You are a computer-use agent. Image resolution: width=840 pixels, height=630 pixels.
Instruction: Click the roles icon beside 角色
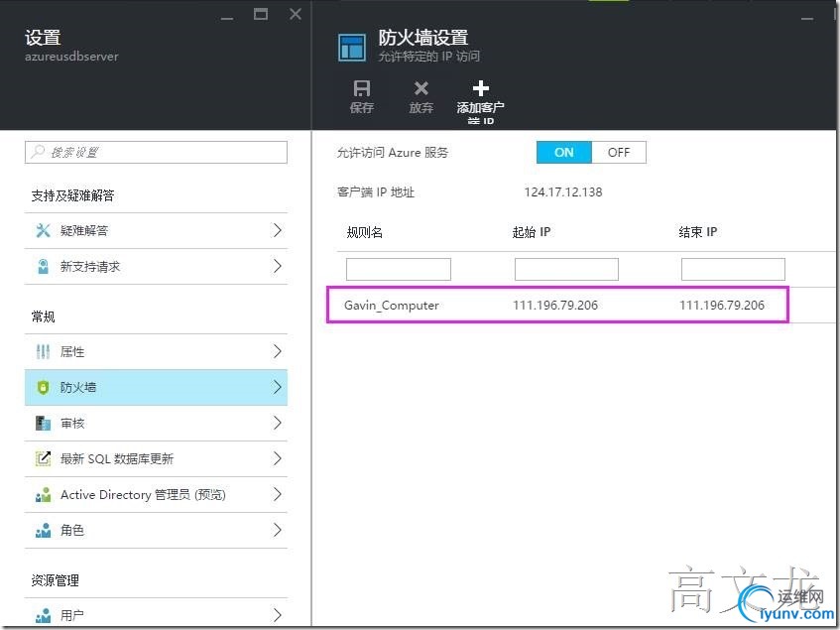tap(43, 530)
